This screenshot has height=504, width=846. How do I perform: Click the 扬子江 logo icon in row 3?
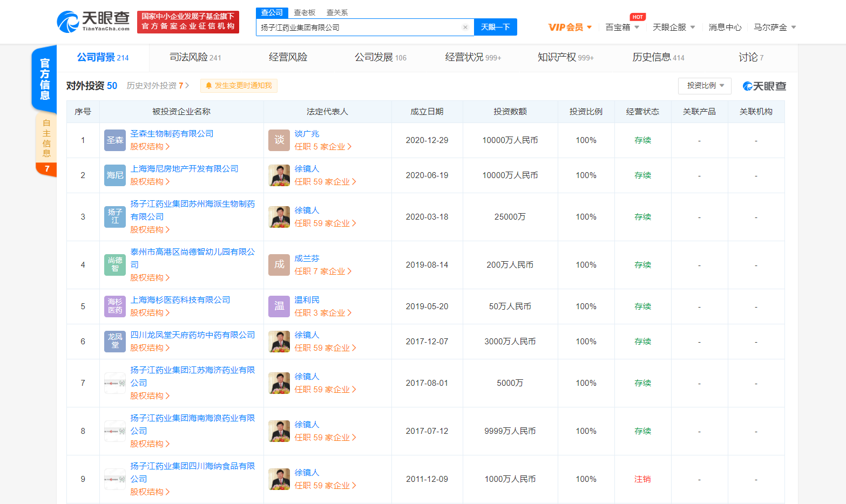click(115, 217)
